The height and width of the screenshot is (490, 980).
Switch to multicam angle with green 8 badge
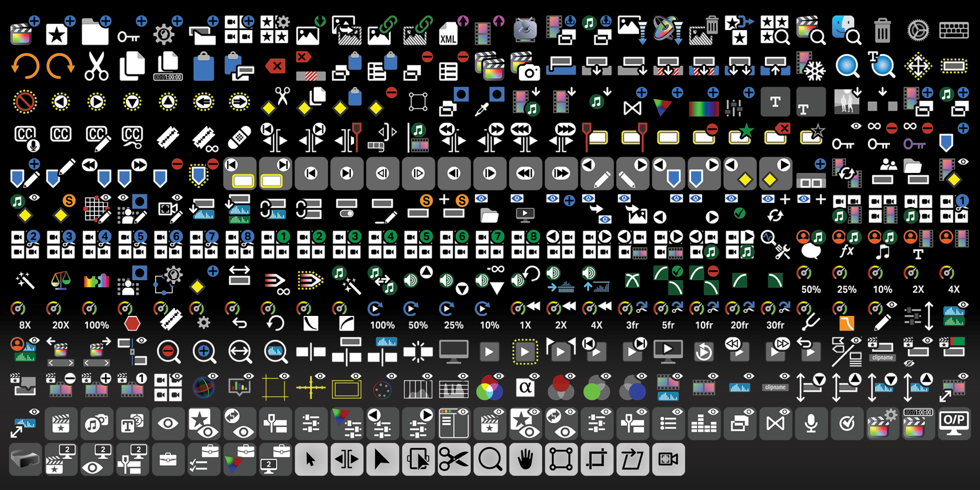(525, 244)
